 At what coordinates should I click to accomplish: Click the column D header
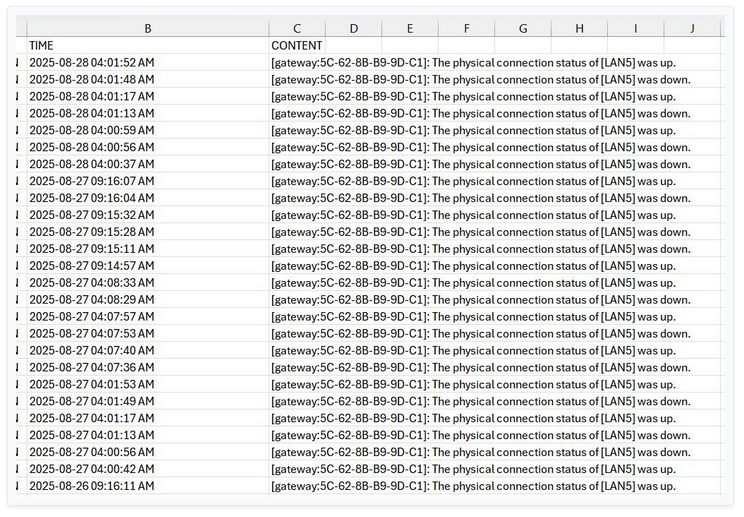pos(353,29)
